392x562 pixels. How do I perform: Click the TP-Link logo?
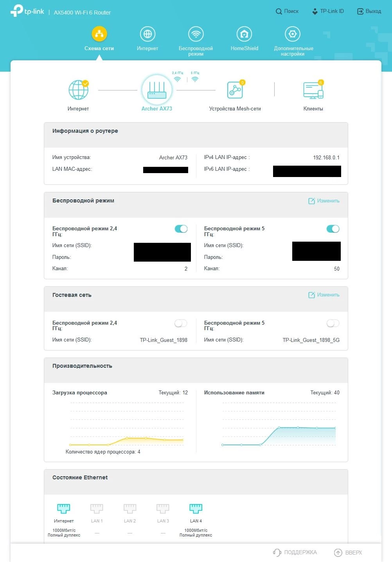point(27,11)
